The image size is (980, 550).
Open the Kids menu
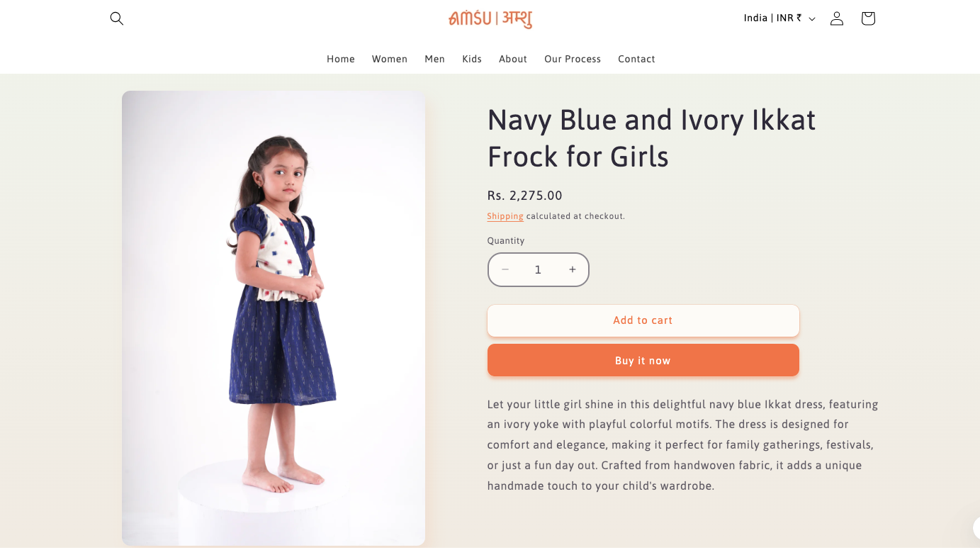point(472,59)
